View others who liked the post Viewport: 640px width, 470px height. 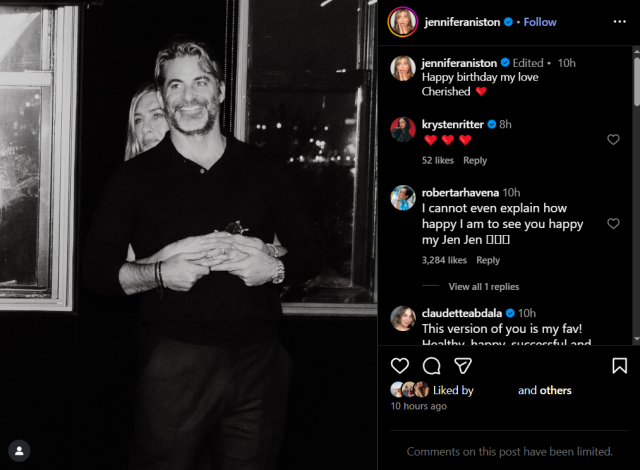556,390
